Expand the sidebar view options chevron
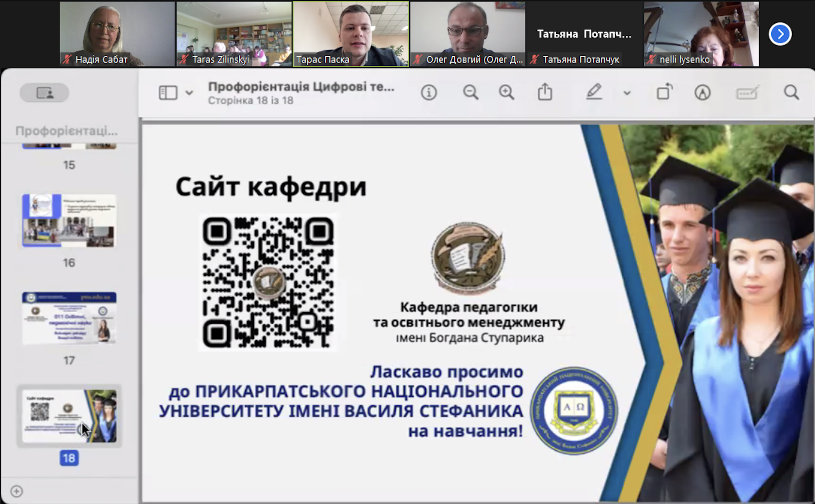This screenshot has width=815, height=504. point(189,93)
